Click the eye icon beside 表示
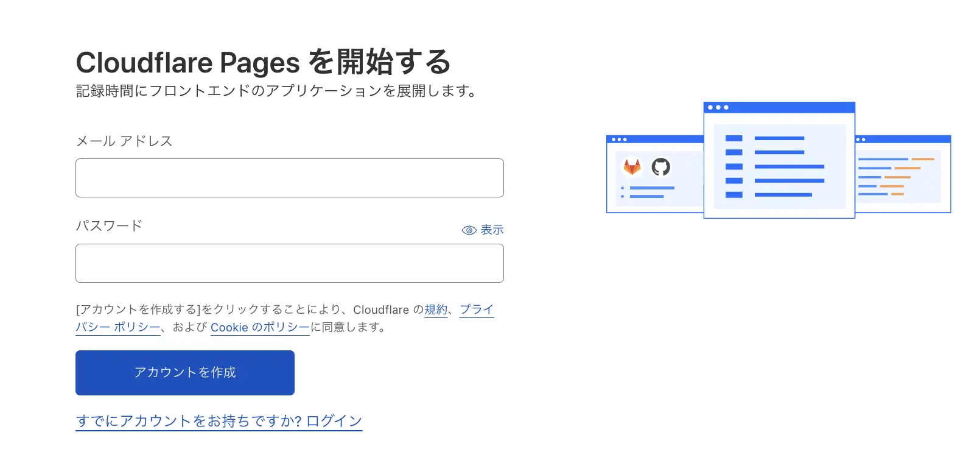This screenshot has height=474, width=980. [469, 230]
